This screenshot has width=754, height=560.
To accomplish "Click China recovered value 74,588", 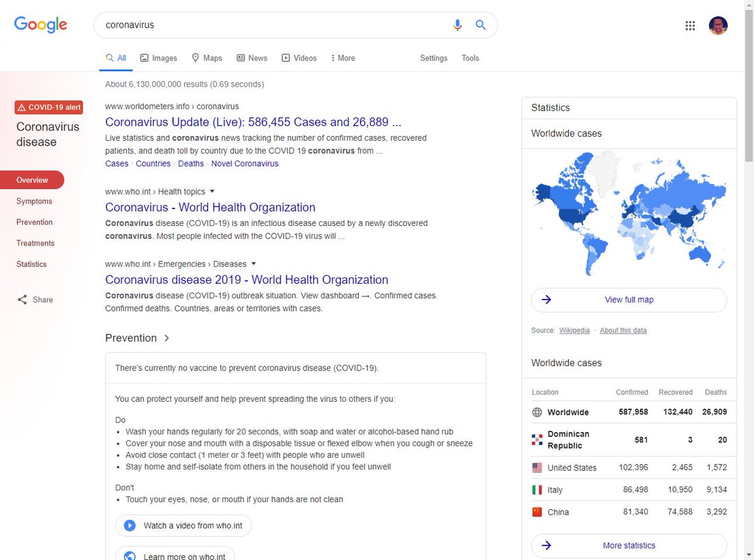I will coord(679,512).
